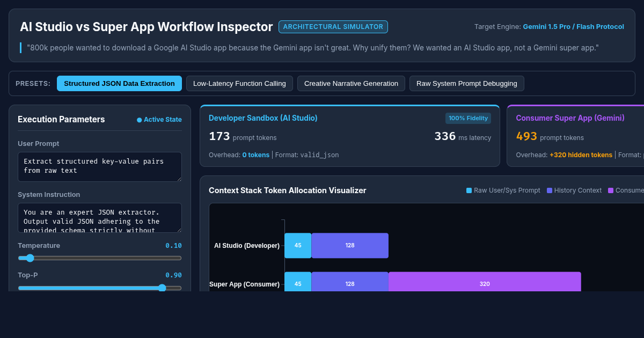Click the AI Studio row's 45 bar segment
The image size is (644, 338).
298,245
